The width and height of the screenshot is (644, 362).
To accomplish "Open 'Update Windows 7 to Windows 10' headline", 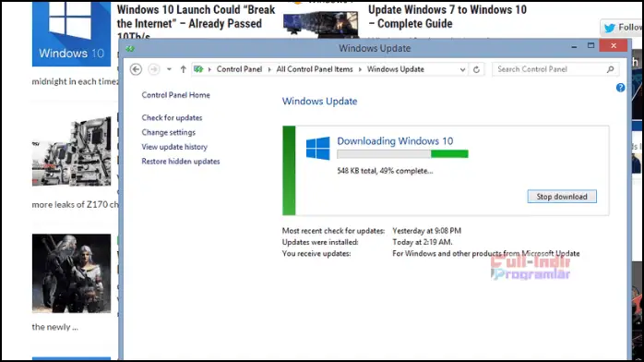I will pos(447,17).
